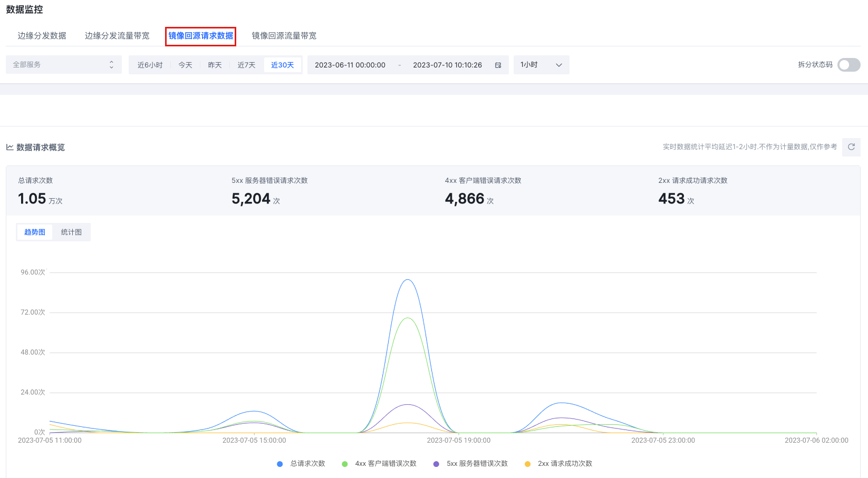Select the 镜像回源请求数据 tab
The height and width of the screenshot is (478, 868).
pyautogui.click(x=200, y=36)
